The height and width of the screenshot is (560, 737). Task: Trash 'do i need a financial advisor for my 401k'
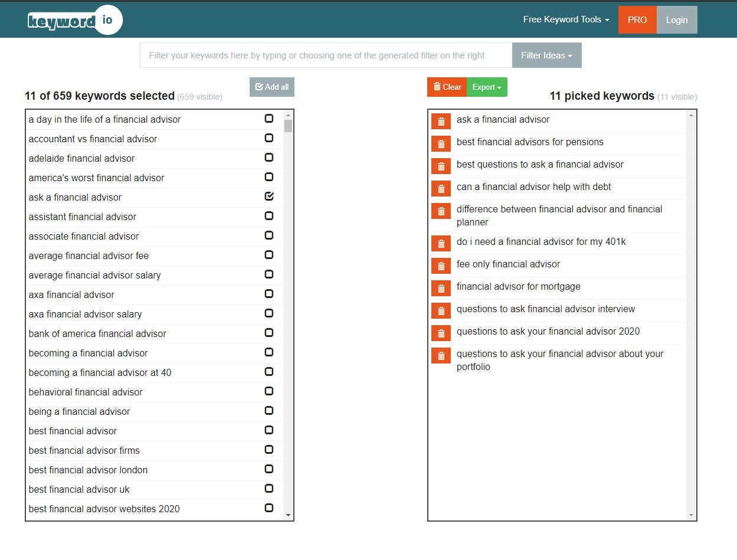(441, 243)
